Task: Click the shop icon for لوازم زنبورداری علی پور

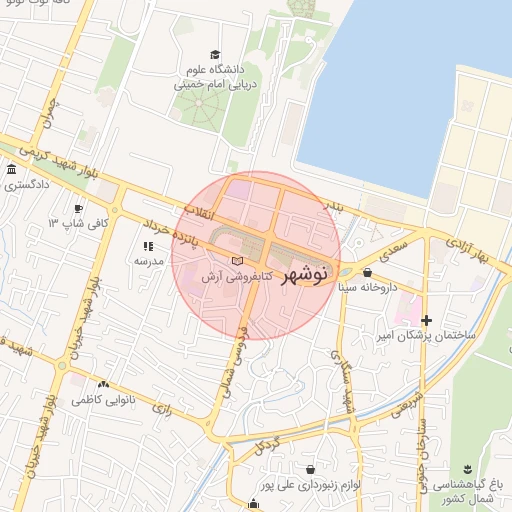Action: pos(310,469)
